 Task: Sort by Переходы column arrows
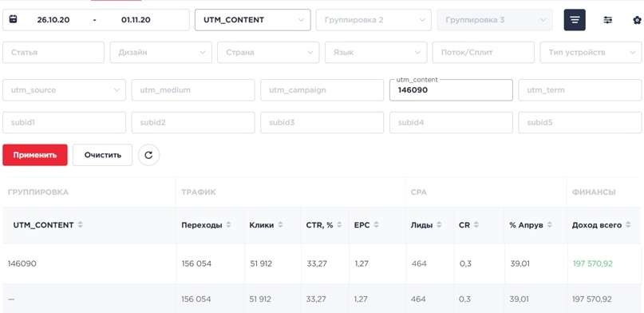click(x=228, y=224)
